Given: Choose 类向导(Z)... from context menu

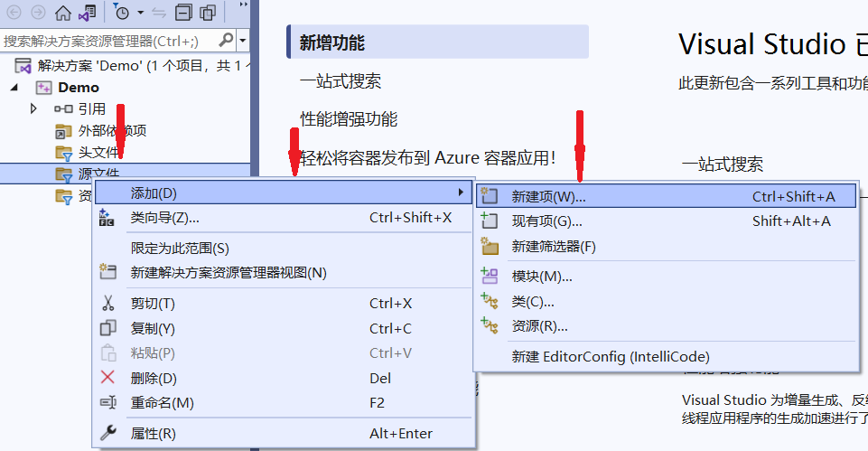Looking at the screenshot, I should tap(284, 218).
